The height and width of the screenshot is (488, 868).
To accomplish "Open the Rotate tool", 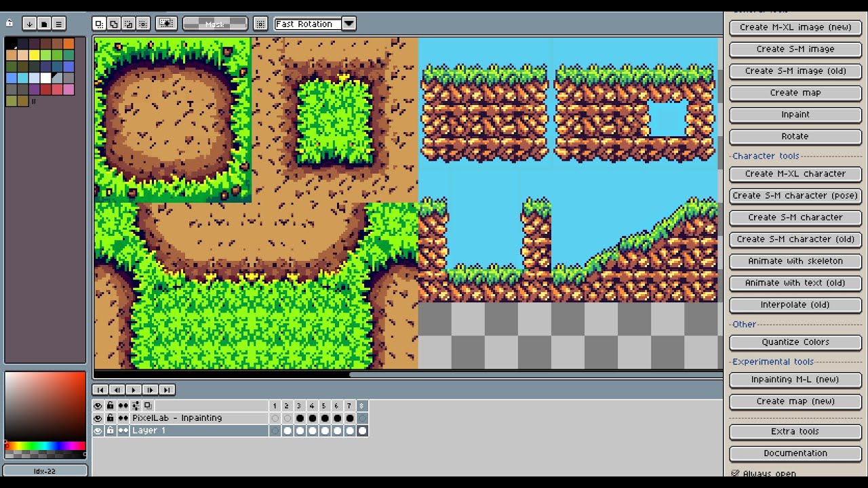I will point(795,136).
